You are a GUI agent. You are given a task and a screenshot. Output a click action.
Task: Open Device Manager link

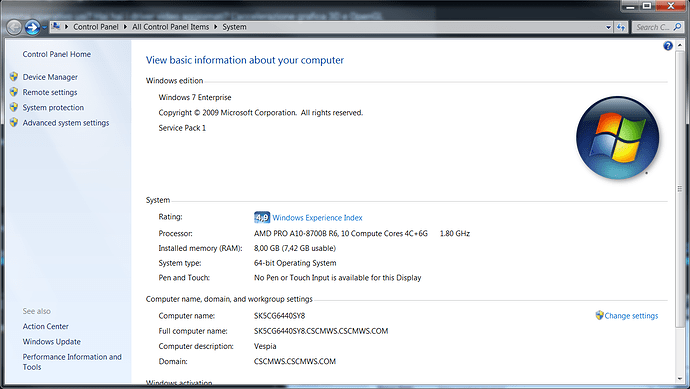click(50, 77)
